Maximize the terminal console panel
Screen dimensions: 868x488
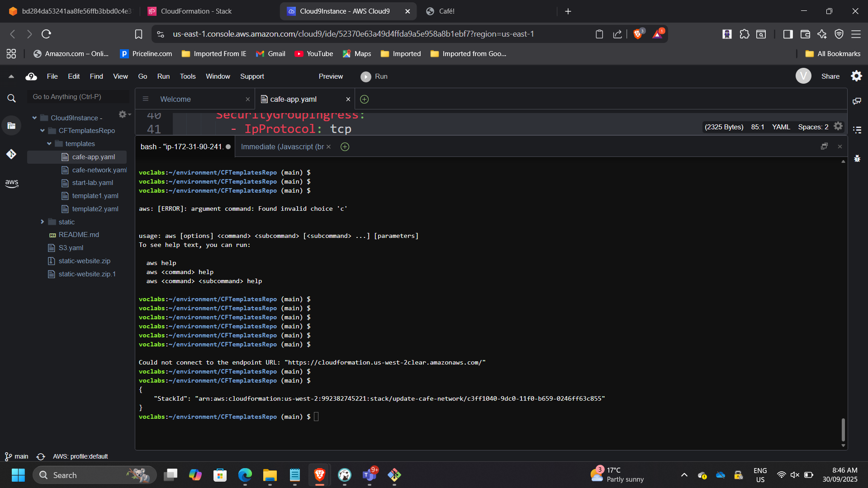824,147
